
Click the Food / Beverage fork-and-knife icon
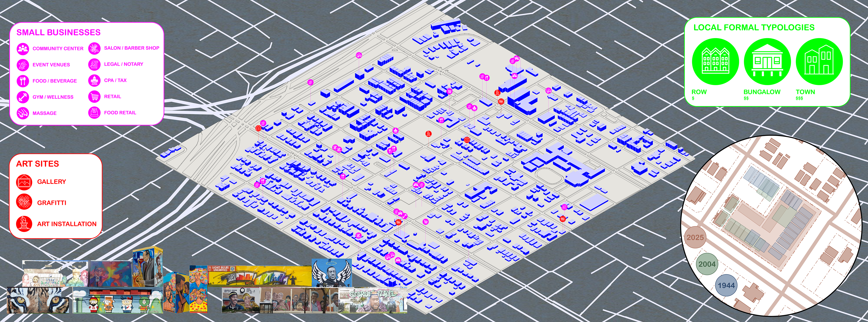click(x=23, y=81)
